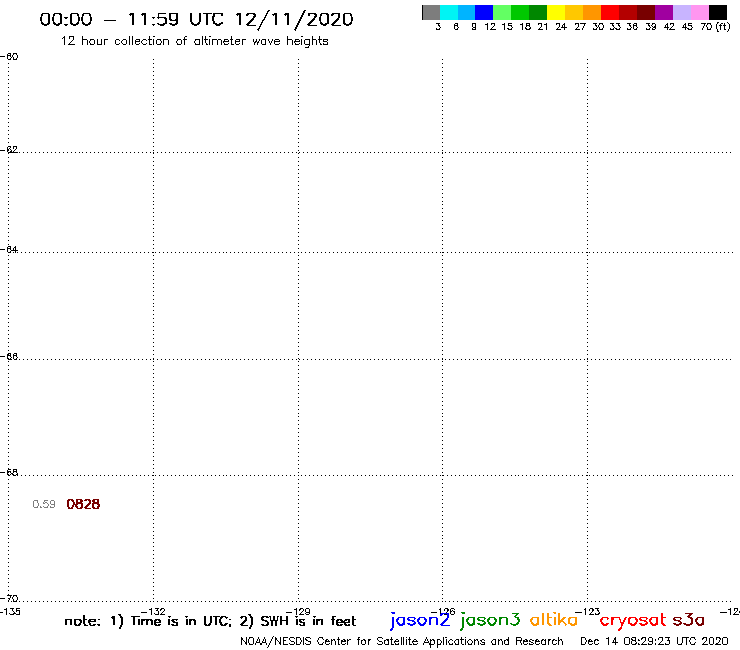Select the bright red legend swatch
Viewport: 740px width, 650px height.
tap(610, 12)
